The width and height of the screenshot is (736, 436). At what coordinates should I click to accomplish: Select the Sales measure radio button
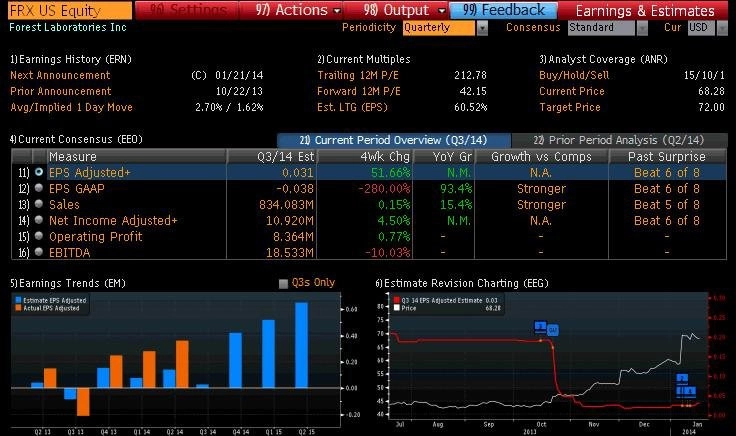pos(39,204)
